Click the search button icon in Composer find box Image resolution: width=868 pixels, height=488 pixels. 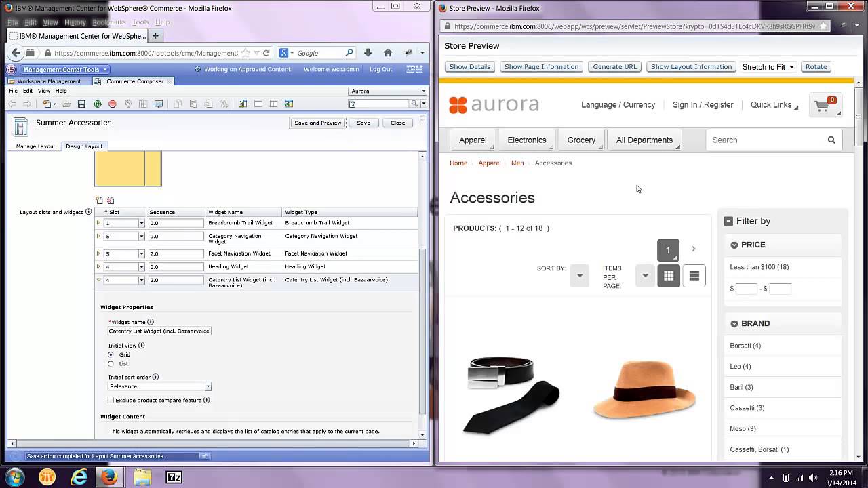click(x=414, y=104)
